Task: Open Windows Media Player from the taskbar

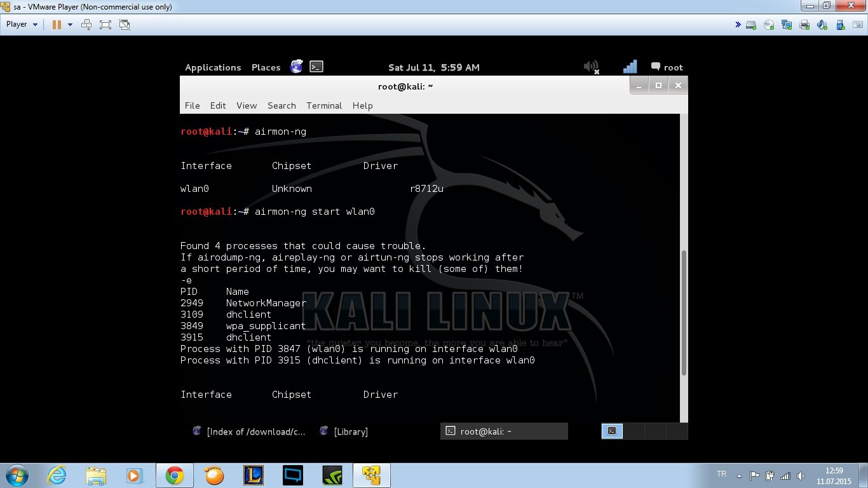Action: (134, 475)
